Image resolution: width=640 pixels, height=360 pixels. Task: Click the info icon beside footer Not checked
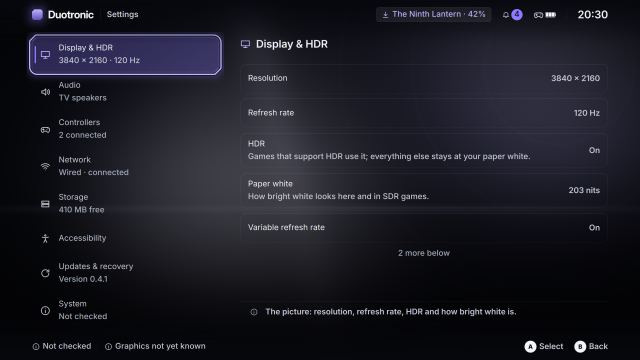click(36, 347)
